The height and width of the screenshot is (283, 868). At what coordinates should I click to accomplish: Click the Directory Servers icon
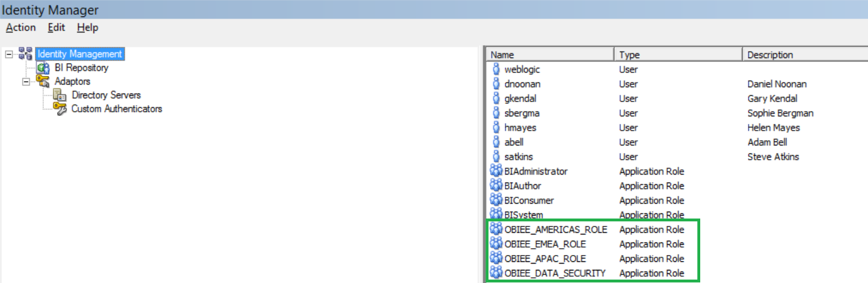[60, 95]
